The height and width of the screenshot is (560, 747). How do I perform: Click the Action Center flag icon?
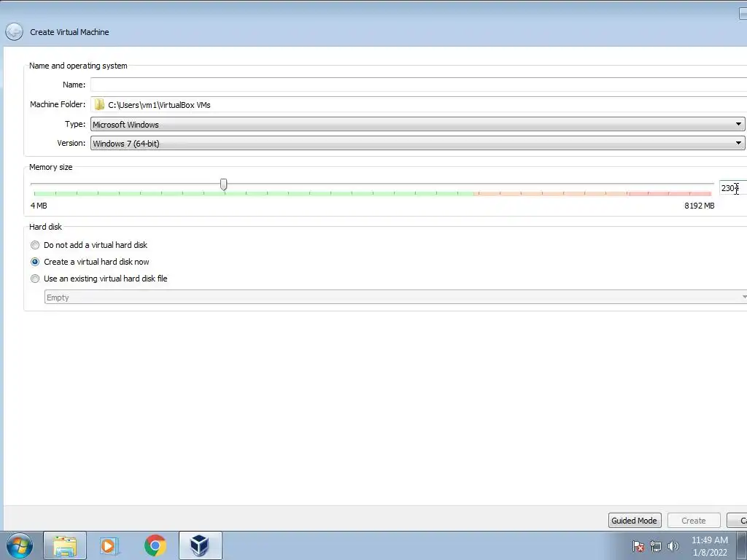pos(638,546)
